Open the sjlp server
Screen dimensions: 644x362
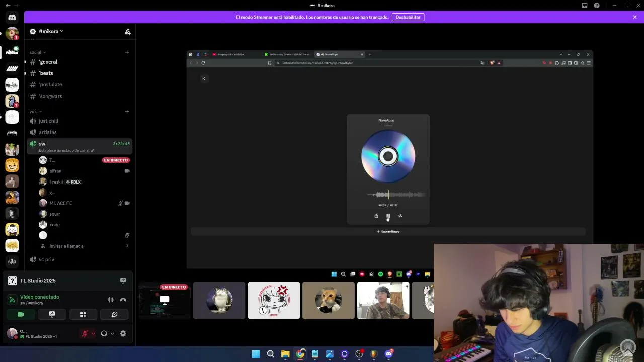click(12, 261)
